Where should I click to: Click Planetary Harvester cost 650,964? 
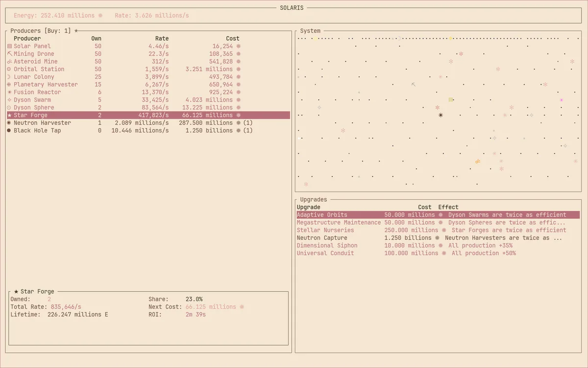click(221, 84)
